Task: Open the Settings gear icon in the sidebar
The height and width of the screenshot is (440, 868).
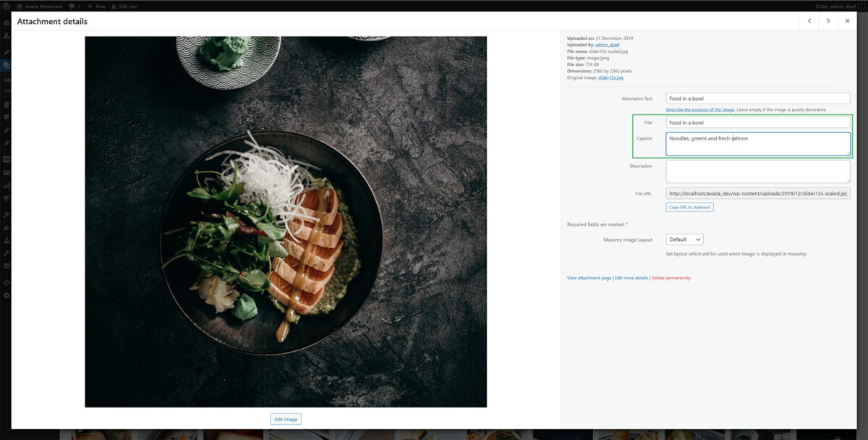Action: (6, 266)
